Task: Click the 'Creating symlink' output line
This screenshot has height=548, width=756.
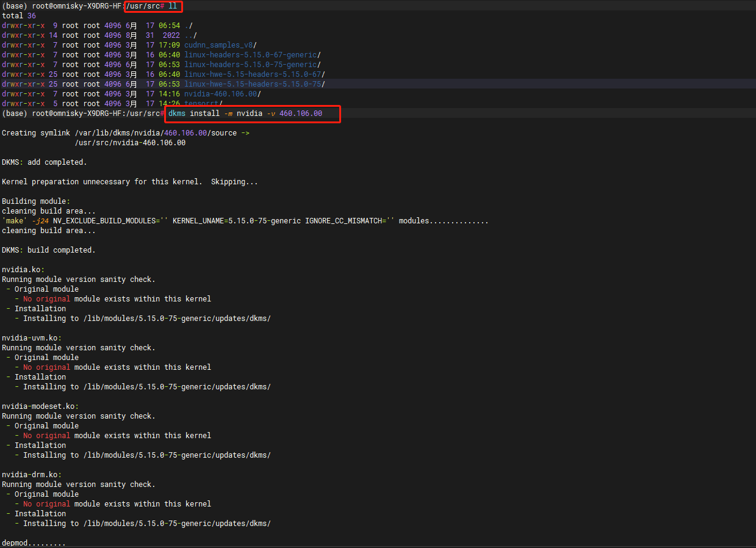Action: point(126,133)
